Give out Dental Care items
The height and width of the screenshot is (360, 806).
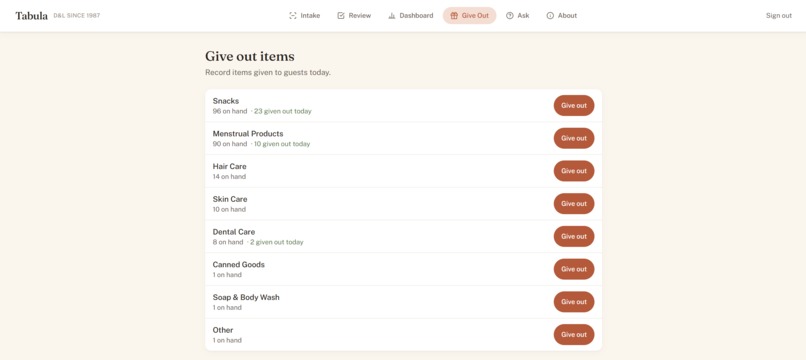point(574,237)
